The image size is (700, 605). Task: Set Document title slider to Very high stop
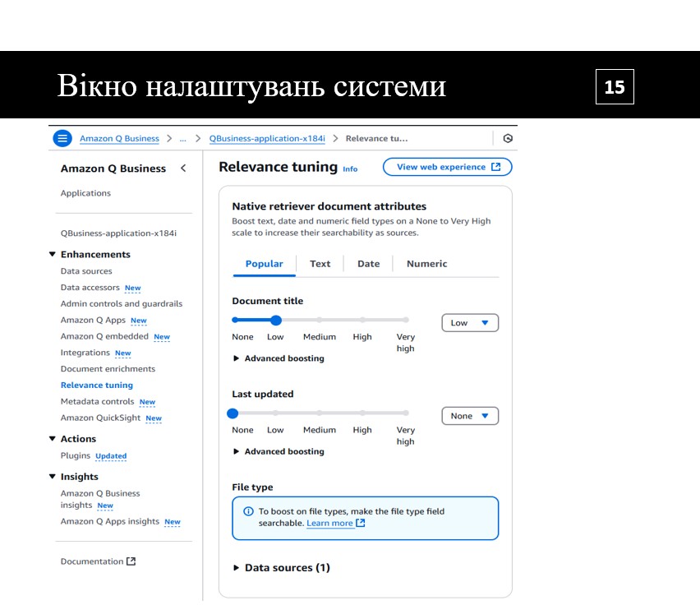pos(405,320)
